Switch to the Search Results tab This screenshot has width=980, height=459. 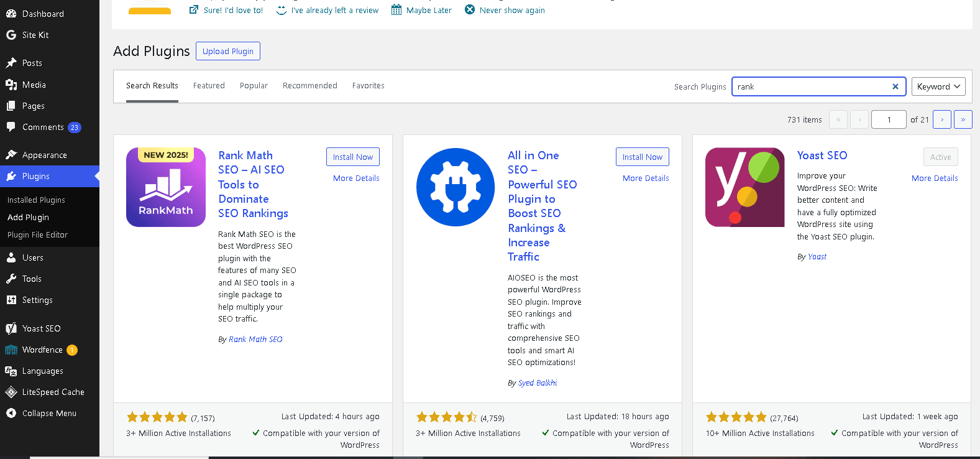click(152, 86)
